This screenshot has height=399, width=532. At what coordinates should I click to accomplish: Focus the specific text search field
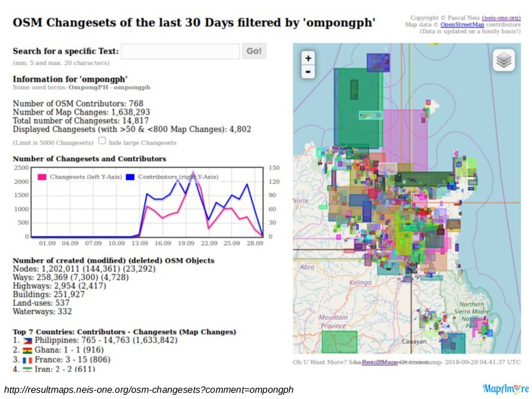click(x=180, y=51)
